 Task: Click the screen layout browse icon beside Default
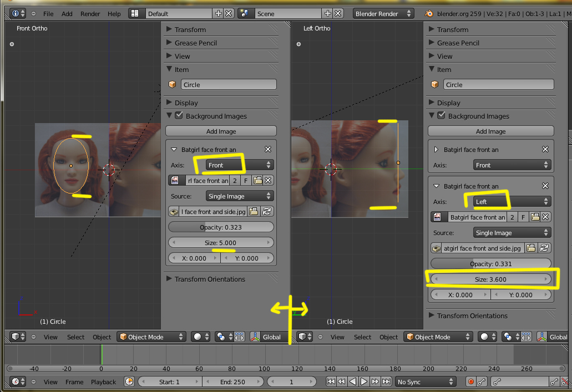tap(135, 13)
